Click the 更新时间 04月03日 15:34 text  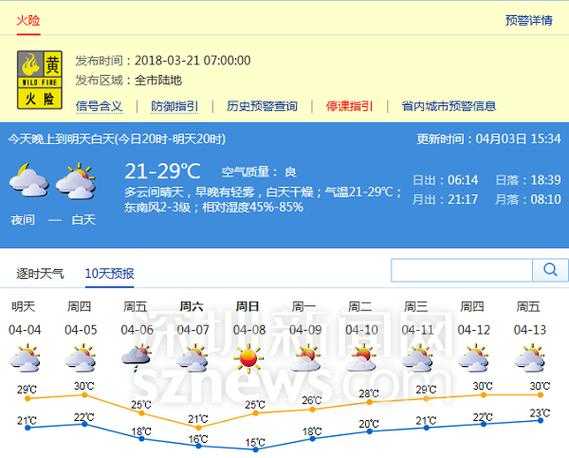(x=489, y=139)
